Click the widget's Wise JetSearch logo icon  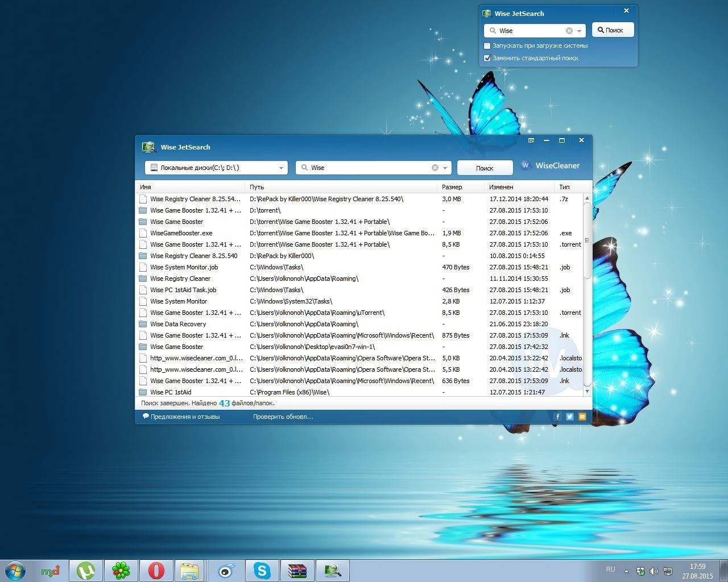click(x=487, y=14)
